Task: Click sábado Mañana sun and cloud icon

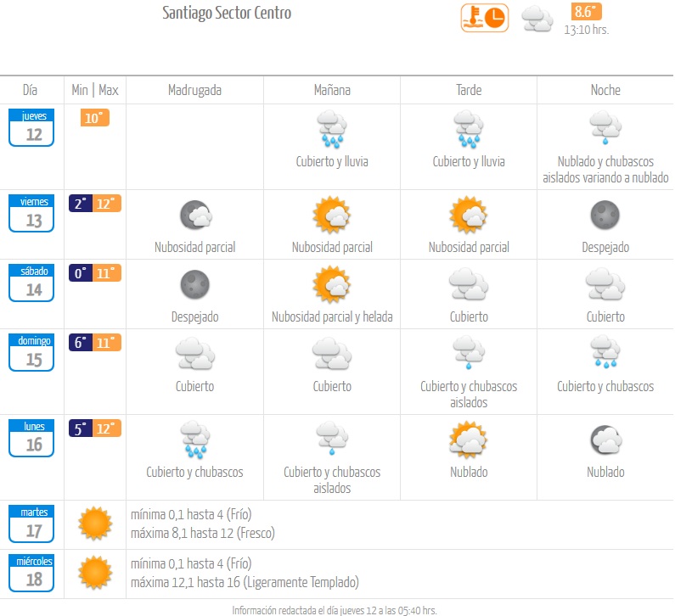Action: [332, 284]
